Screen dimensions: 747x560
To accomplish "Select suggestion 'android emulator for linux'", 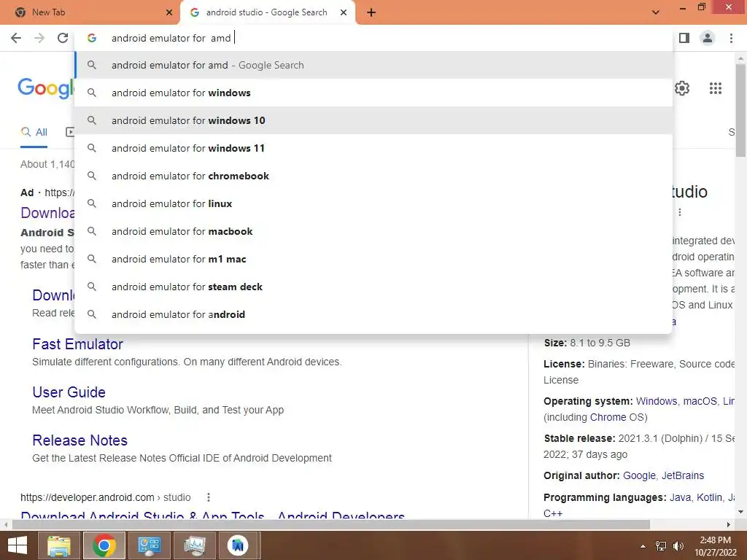I will tap(374, 203).
